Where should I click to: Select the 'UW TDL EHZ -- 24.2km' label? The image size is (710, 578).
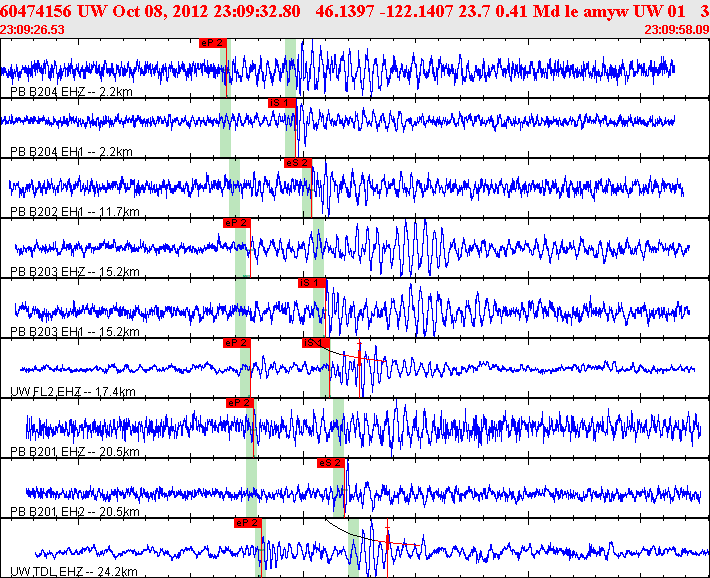click(x=74, y=572)
